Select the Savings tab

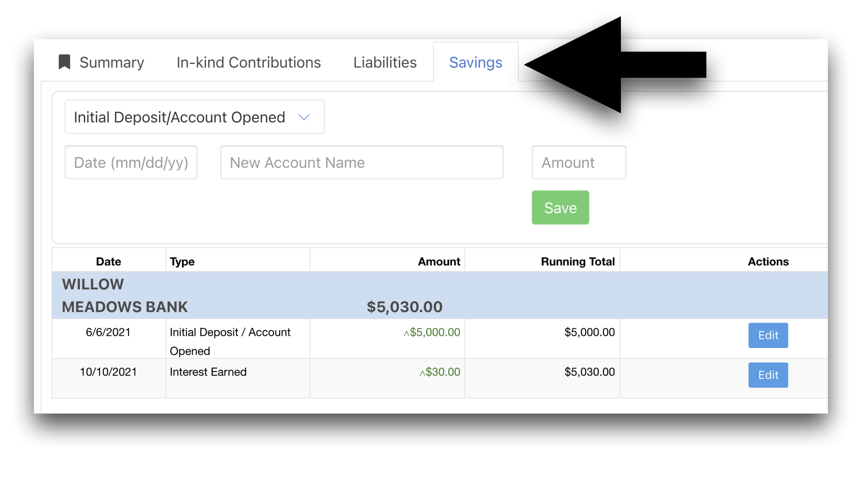(475, 62)
